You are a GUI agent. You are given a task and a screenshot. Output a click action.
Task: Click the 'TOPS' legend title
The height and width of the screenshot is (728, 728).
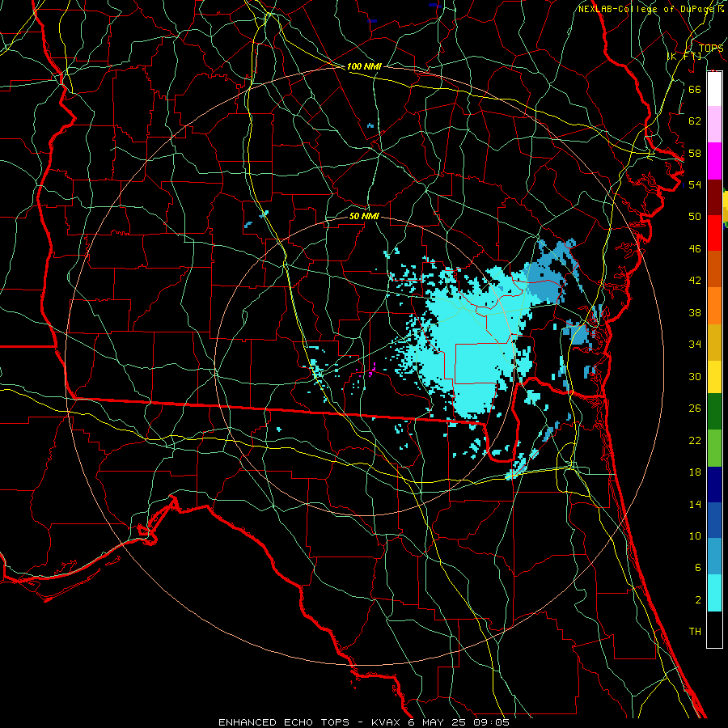point(711,48)
